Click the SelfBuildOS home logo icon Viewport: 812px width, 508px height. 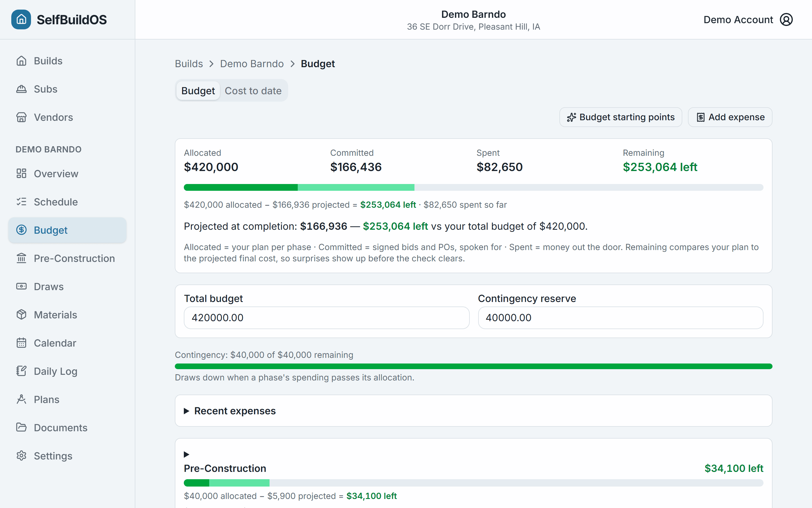(x=21, y=19)
